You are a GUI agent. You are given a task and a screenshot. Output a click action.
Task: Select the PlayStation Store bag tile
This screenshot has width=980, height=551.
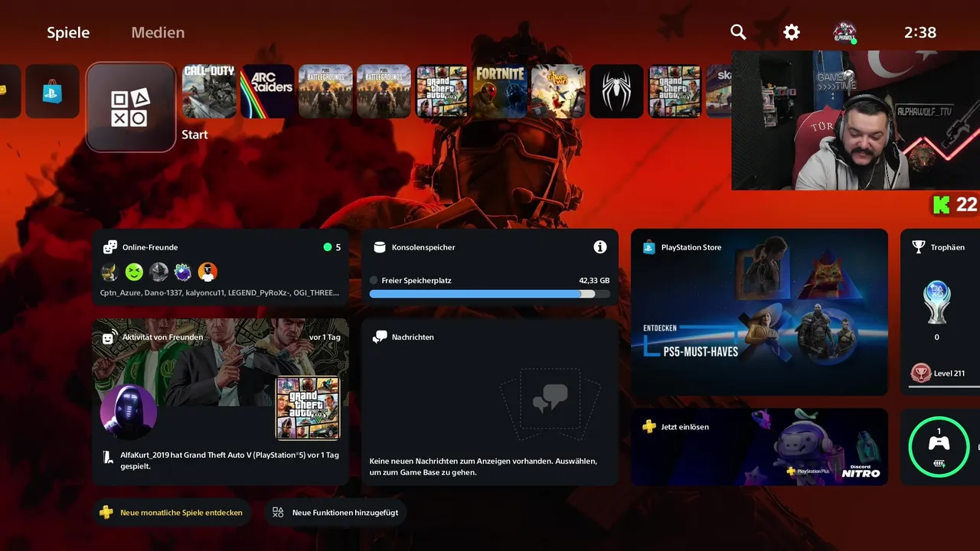pos(52,91)
